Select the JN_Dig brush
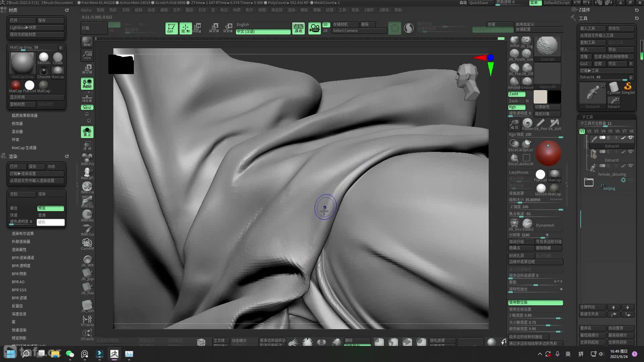Viewport: 644px width, 362px height. point(527,42)
